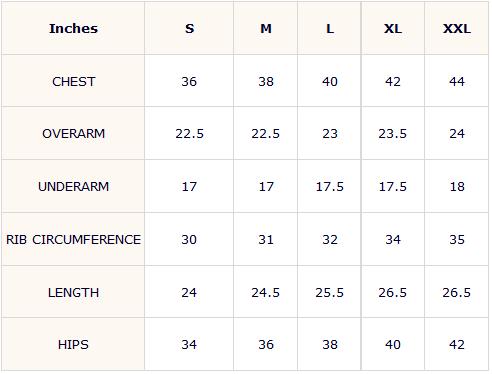Screen dimensions: 492x374
Task: Click the chest value 36 for size S
Action: [189, 82]
